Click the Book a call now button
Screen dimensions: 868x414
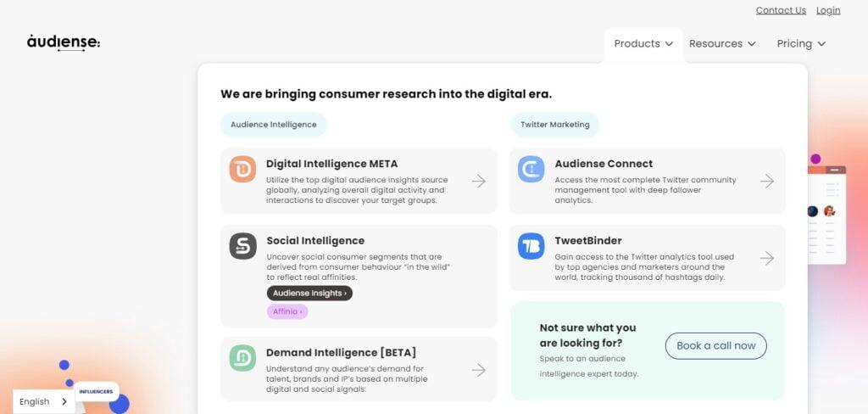coord(715,346)
